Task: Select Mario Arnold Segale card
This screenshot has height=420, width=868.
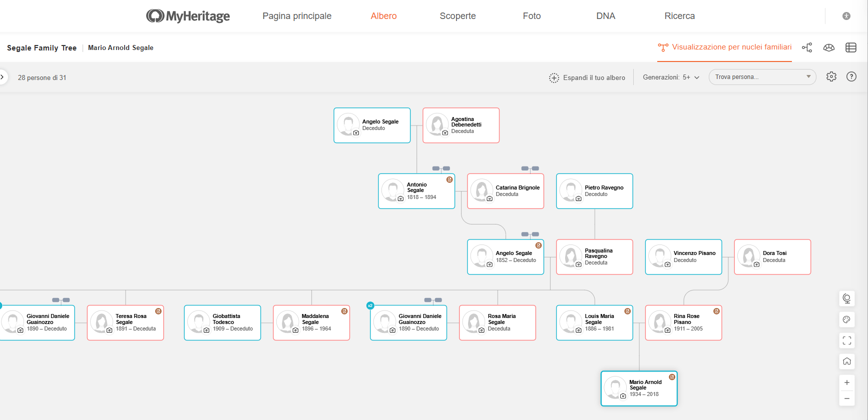Action: click(x=639, y=388)
